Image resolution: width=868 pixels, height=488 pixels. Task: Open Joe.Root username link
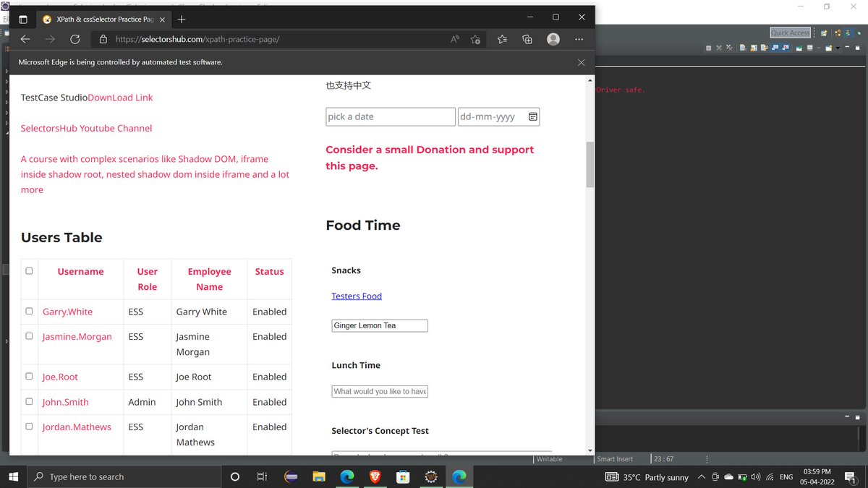(60, 377)
